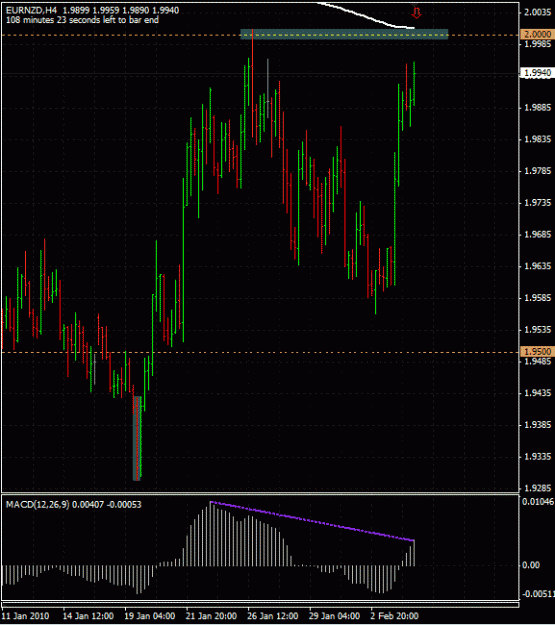Select the purple MACD divergence trendline
Screen dimensions: 555x625
pos(313,521)
